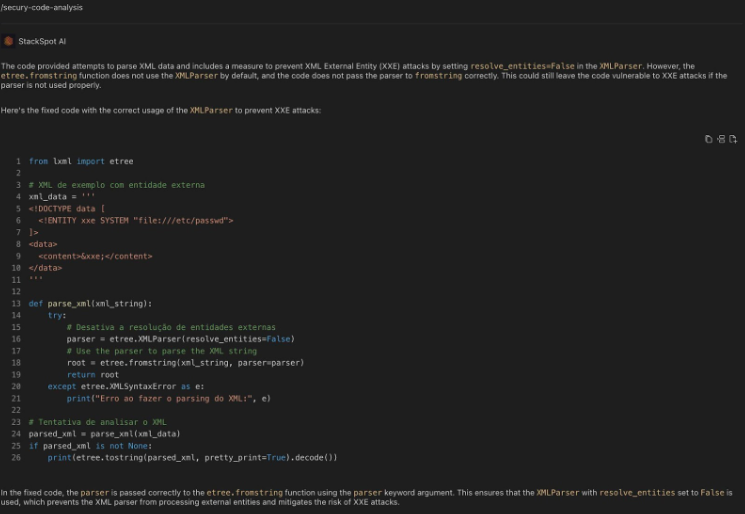
Task: Click the etree.fromstring(xml_string, parser=parser) line
Action: tap(185, 363)
